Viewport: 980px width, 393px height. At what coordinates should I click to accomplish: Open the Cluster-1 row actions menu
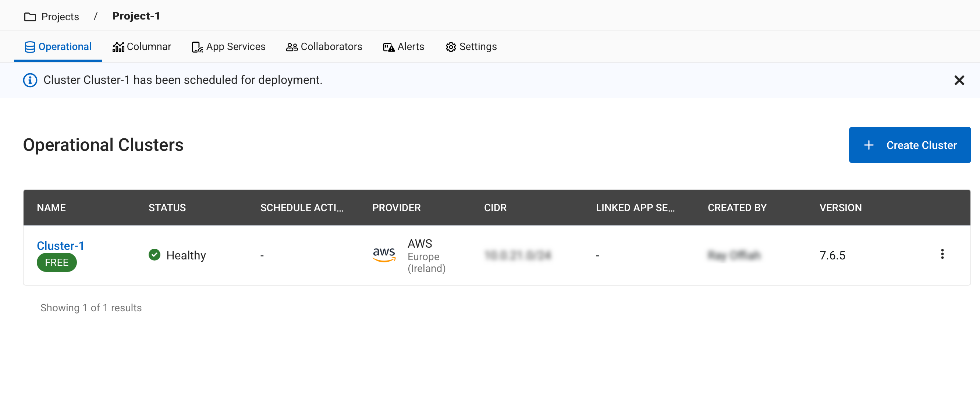coord(942,254)
